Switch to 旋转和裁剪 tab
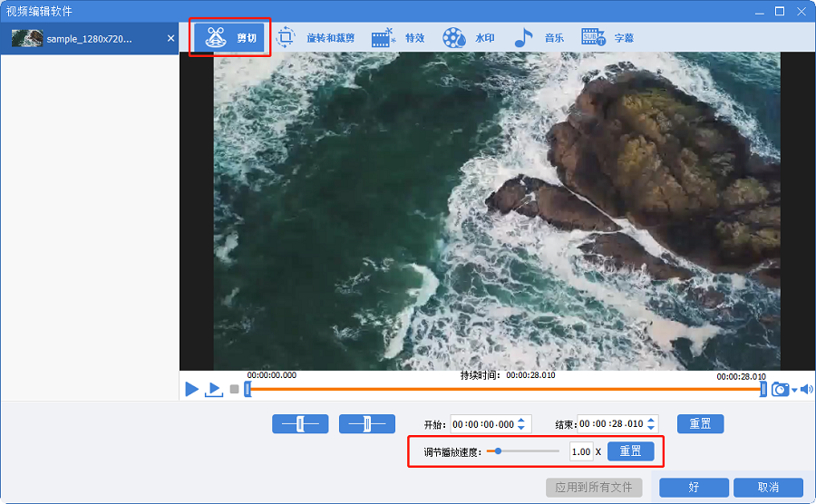This screenshot has height=504, width=816. [316, 38]
